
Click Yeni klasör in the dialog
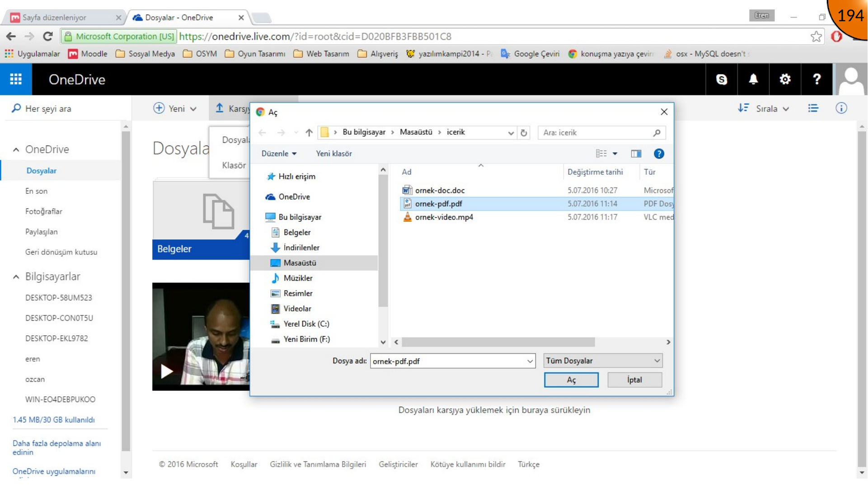pyautogui.click(x=334, y=154)
